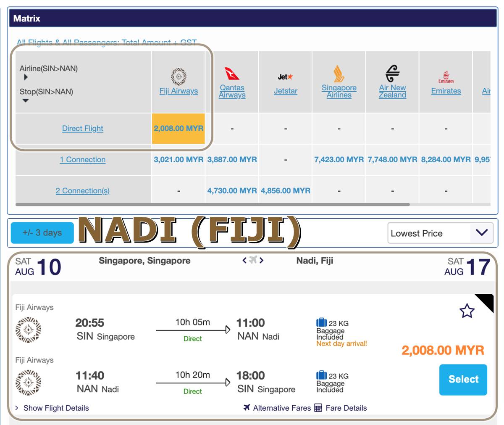The height and width of the screenshot is (425, 504).
Task: Click the Qantas Airways logo icon
Action: click(232, 74)
